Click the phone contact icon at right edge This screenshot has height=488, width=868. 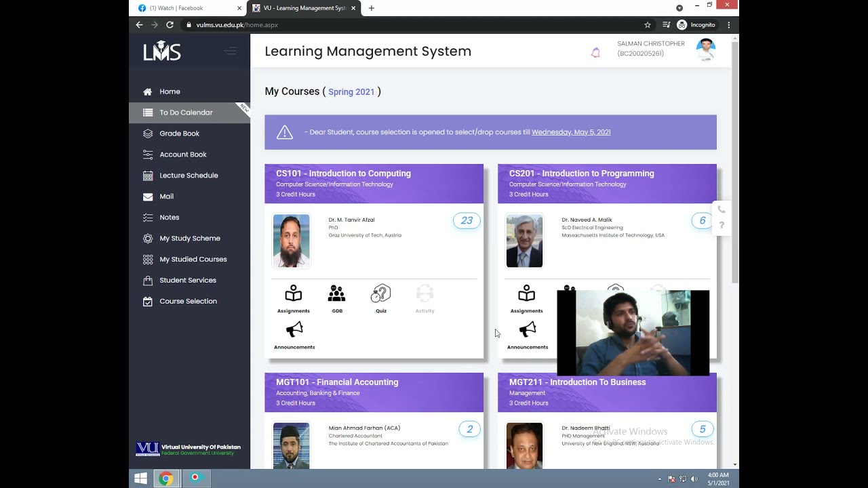722,210
